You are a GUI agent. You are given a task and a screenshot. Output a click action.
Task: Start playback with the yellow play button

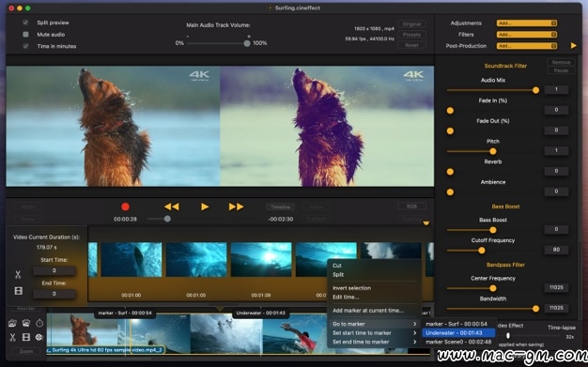coord(205,206)
